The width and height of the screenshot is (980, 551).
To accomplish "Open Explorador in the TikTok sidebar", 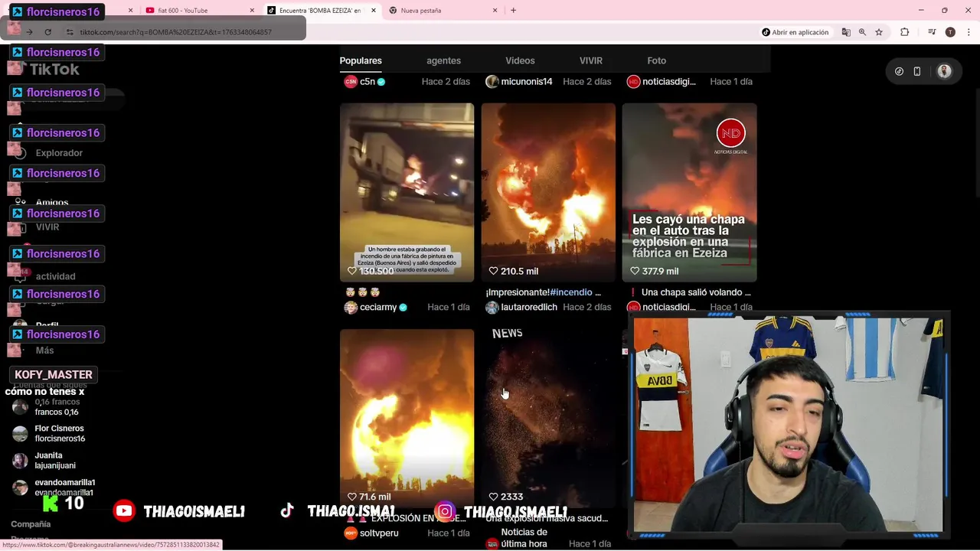I will click(x=59, y=153).
